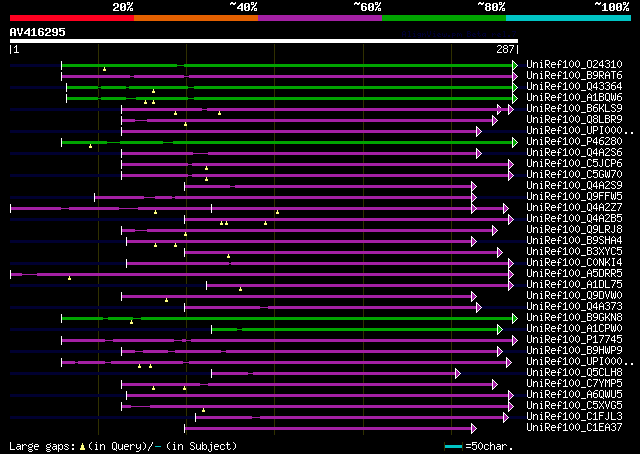Image resolution: width=640 pixels, height=454 pixels.
Task: Select the UniRef100_A6QWU5 label
Action: click(x=574, y=395)
